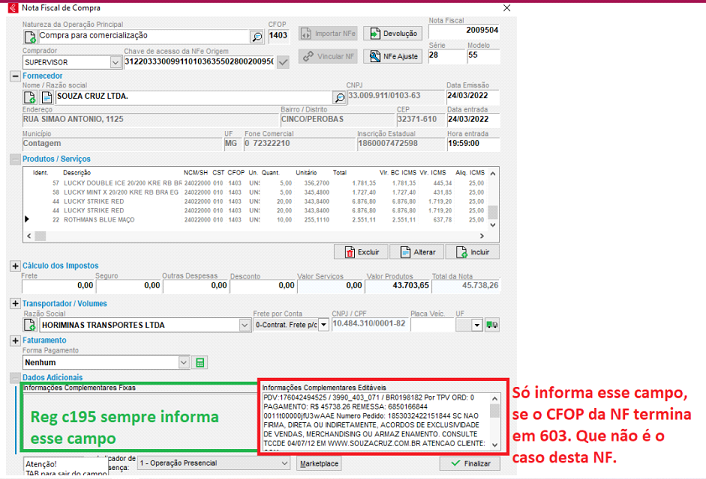Click Excluir to delete the product
The image size is (706, 479).
click(x=360, y=252)
